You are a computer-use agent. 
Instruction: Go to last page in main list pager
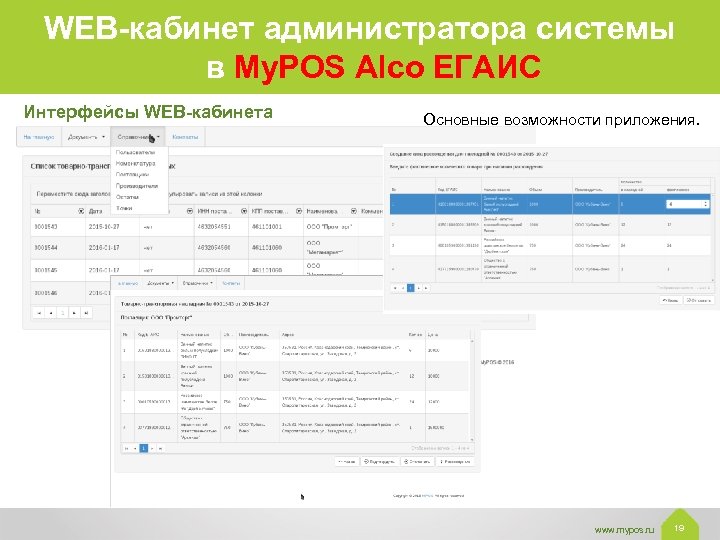pos(86,313)
